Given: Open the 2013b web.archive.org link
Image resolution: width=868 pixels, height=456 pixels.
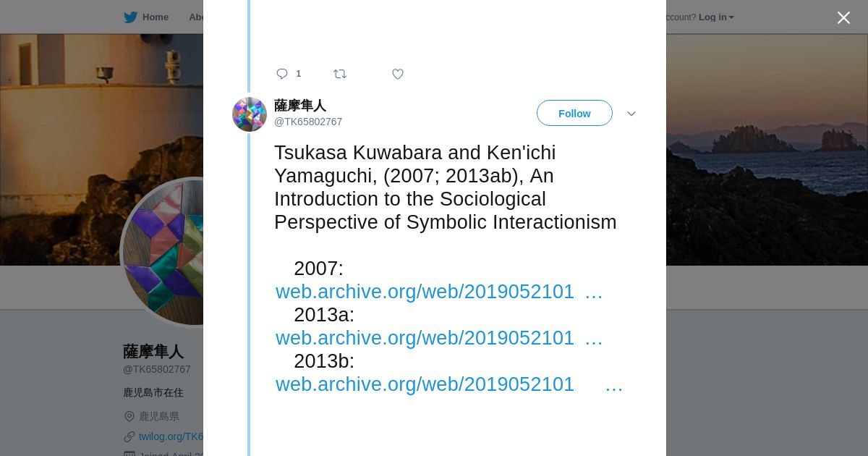Looking at the screenshot, I should pyautogui.click(x=425, y=384).
